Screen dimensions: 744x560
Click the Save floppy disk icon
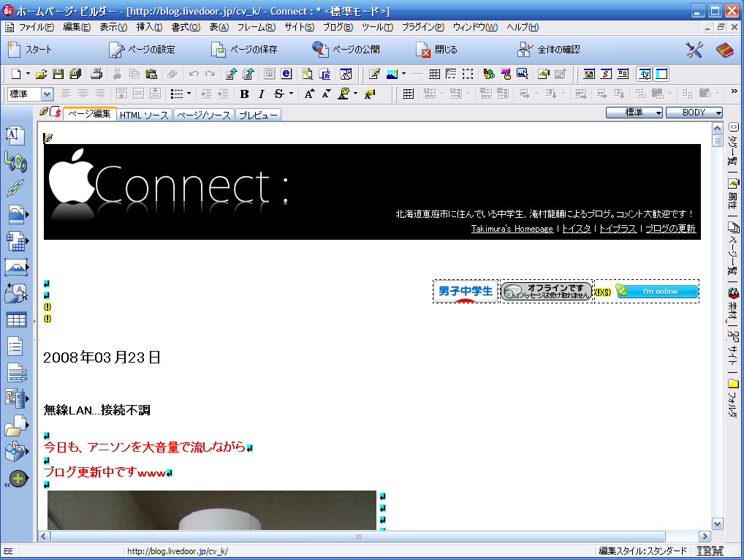[x=58, y=74]
